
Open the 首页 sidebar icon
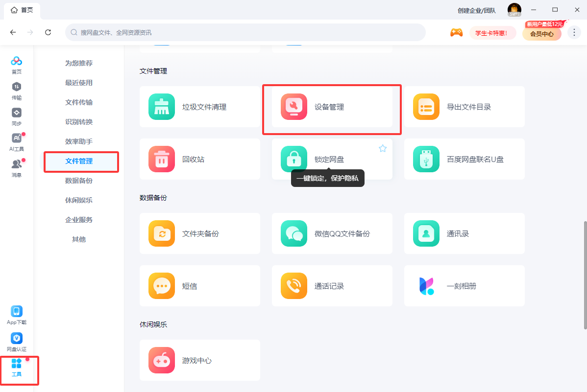coord(17,65)
